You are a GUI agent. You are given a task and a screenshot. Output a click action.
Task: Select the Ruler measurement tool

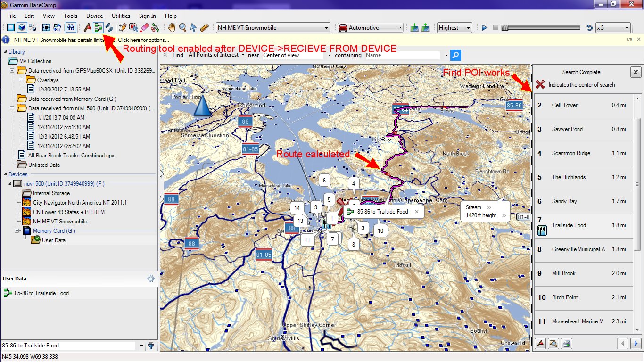205,27
